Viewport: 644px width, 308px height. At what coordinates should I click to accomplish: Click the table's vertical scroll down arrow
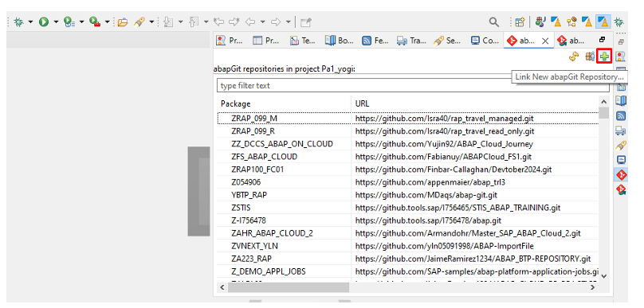(603, 276)
